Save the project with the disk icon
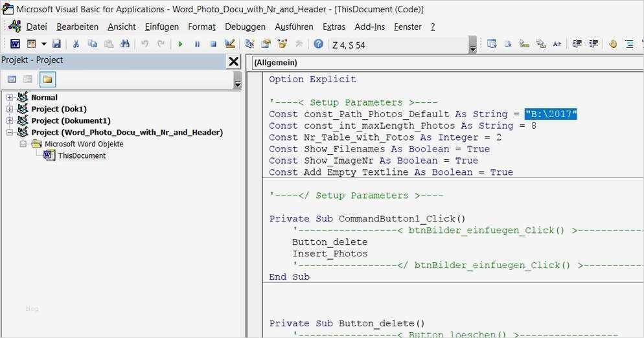The width and height of the screenshot is (644, 338). coord(56,44)
